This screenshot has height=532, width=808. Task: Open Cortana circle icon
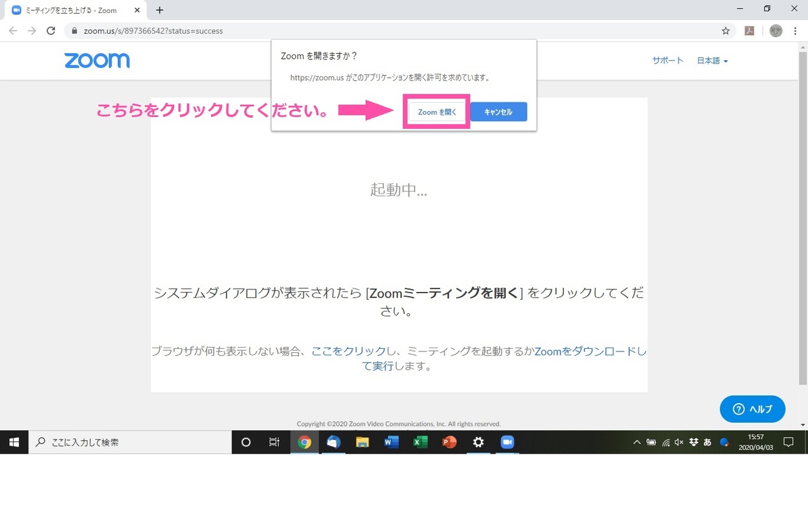tap(245, 442)
